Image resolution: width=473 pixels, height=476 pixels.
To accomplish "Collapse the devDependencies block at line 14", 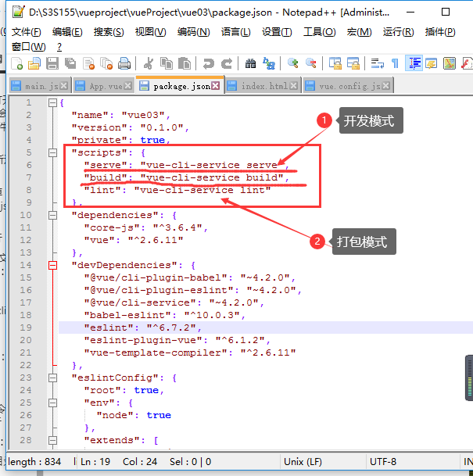I will 53,265.
